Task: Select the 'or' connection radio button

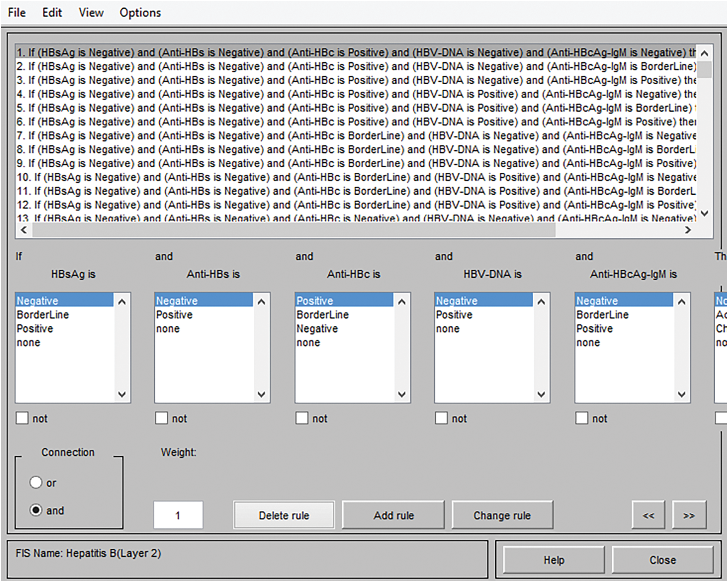Action: (x=36, y=482)
